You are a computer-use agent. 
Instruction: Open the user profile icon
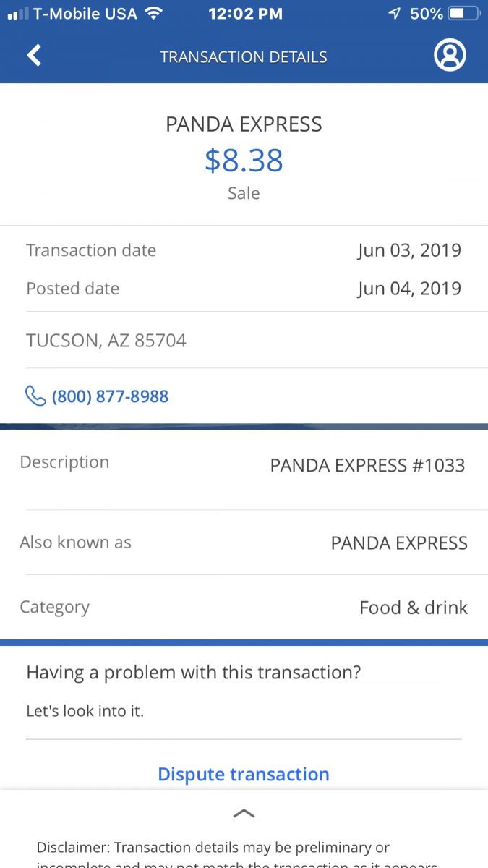coord(449,56)
